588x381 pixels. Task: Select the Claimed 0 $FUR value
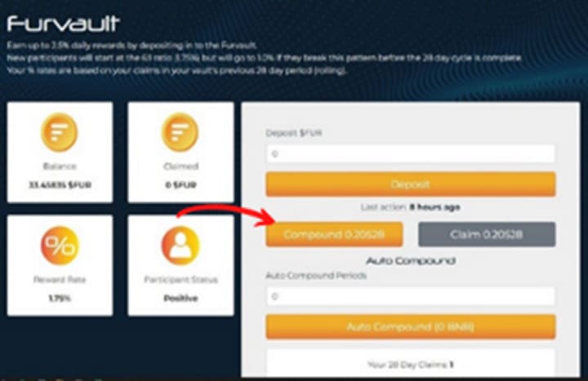pos(180,185)
